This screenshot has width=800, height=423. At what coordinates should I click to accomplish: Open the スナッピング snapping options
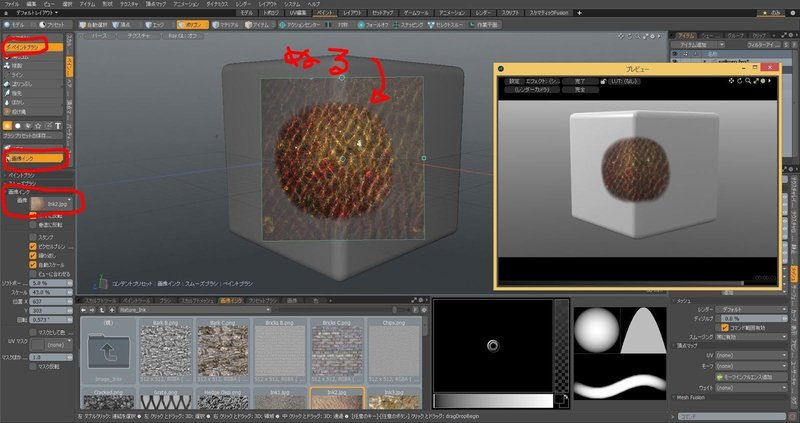(x=408, y=24)
